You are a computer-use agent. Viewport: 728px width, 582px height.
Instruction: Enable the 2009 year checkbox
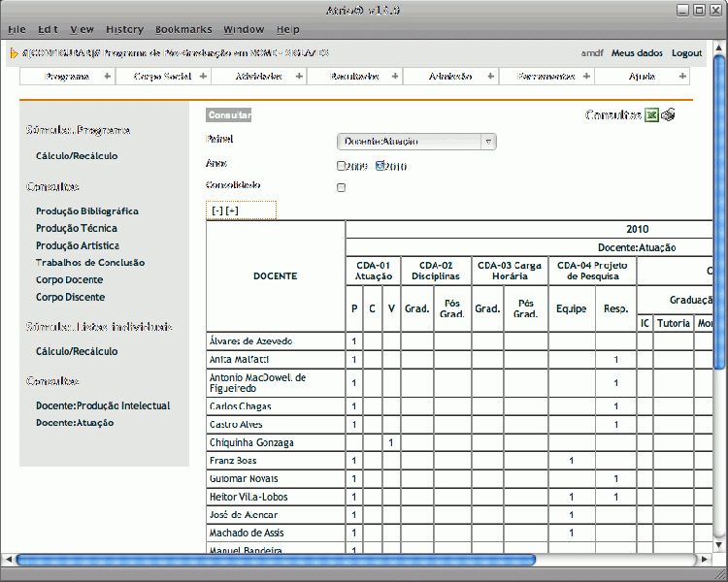(341, 166)
